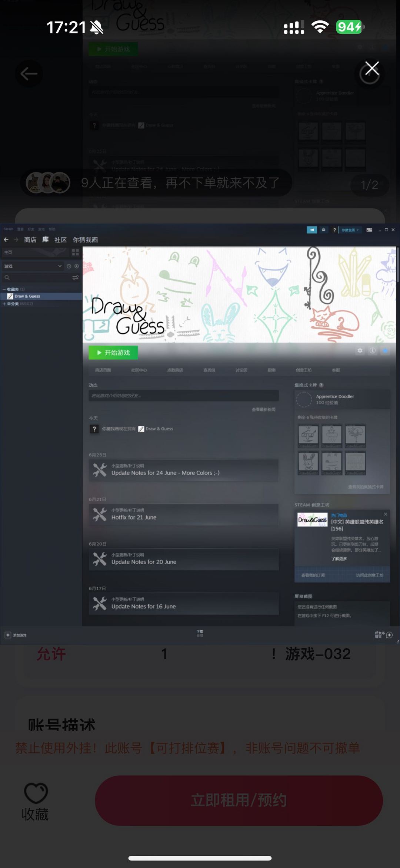Close the image preview overlay
This screenshot has height=868, width=400.
(372, 69)
